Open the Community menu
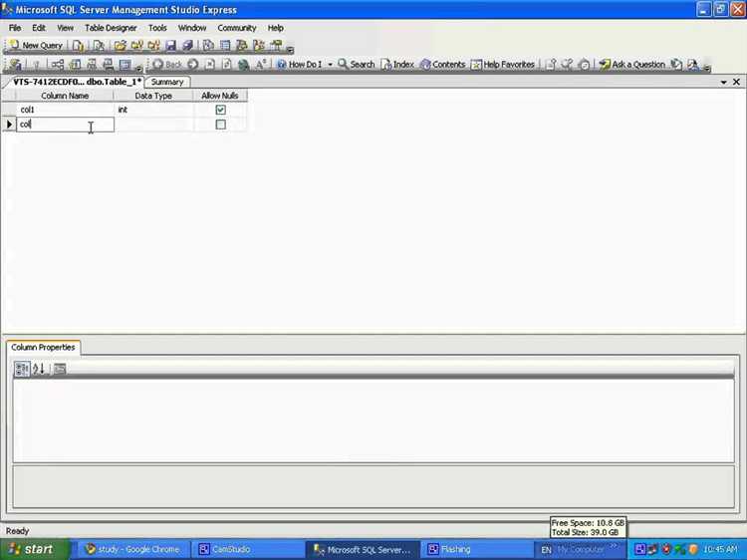747x560 pixels. tap(237, 28)
